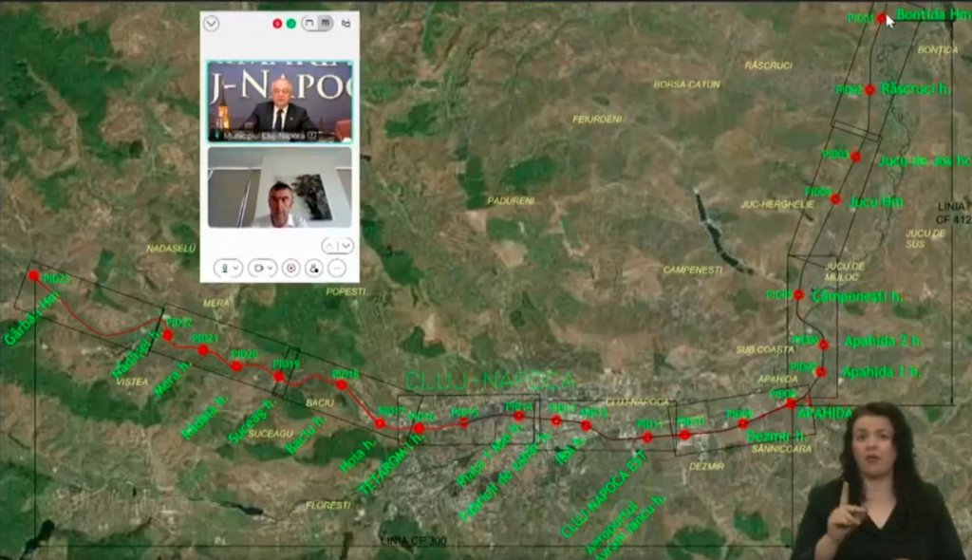Screen dimensions: 972x560
Task: Click the red marker beside Jucu Hm
Action: click(x=835, y=199)
